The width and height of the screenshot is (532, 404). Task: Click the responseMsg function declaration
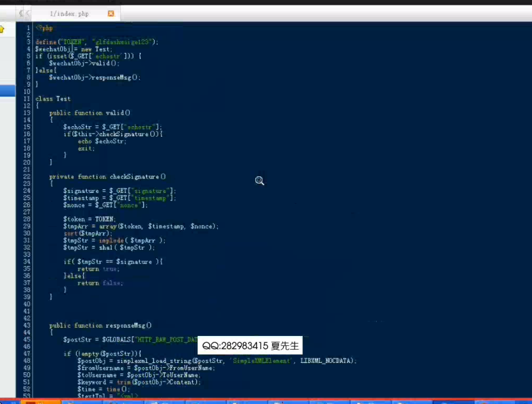pos(128,325)
